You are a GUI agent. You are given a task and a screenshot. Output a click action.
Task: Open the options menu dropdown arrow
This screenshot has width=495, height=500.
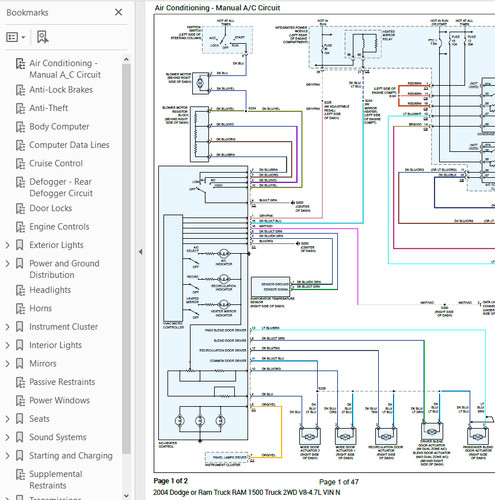click(x=23, y=37)
